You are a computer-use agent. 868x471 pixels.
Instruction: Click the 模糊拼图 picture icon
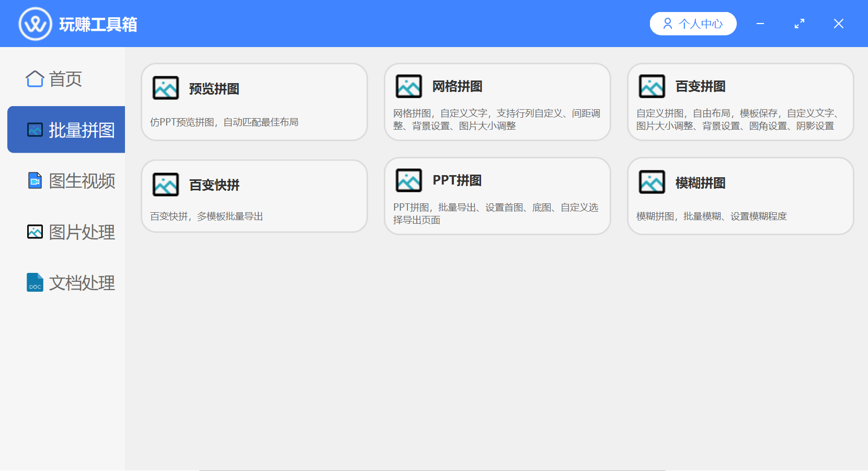click(652, 182)
